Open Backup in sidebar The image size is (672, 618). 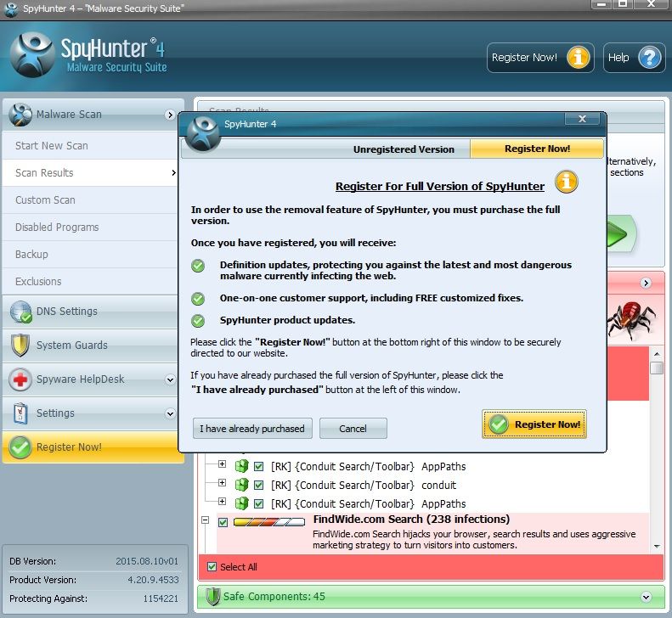90,255
